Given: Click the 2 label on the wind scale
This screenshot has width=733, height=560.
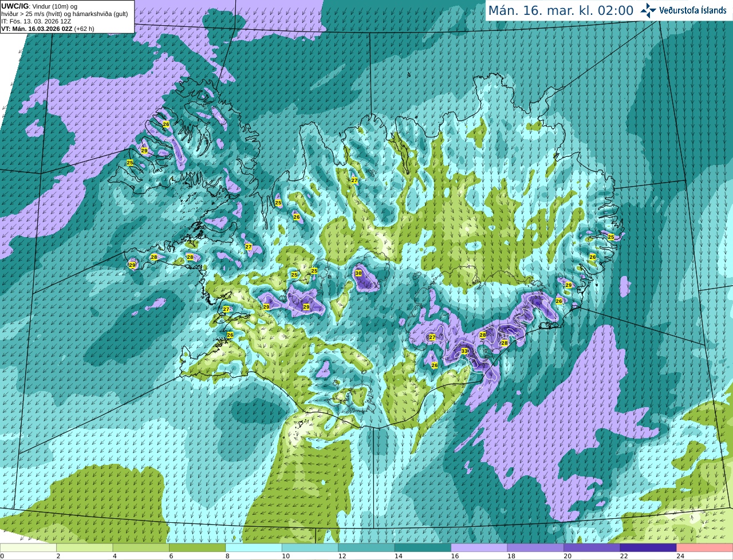Looking at the screenshot, I should 58,556.
